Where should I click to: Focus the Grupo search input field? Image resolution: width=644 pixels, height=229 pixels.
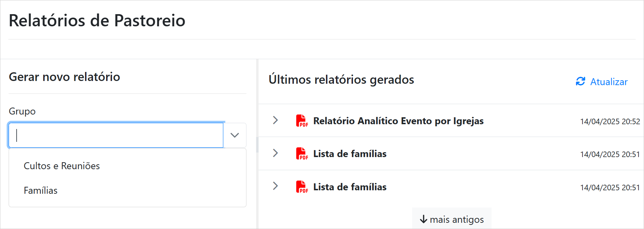(x=116, y=135)
